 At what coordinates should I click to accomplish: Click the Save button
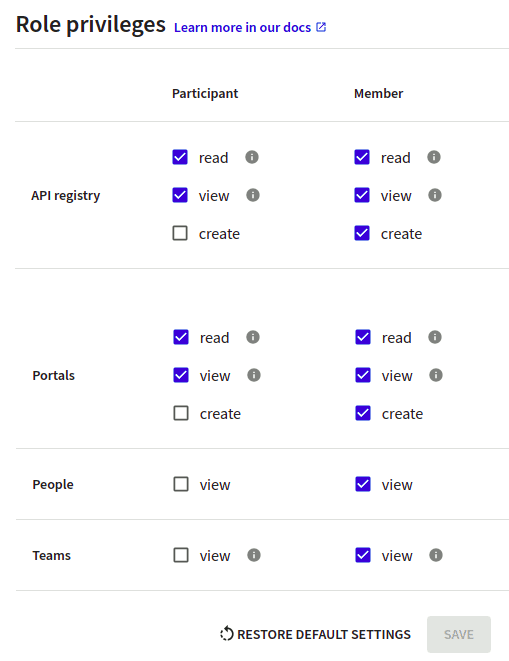click(x=459, y=634)
